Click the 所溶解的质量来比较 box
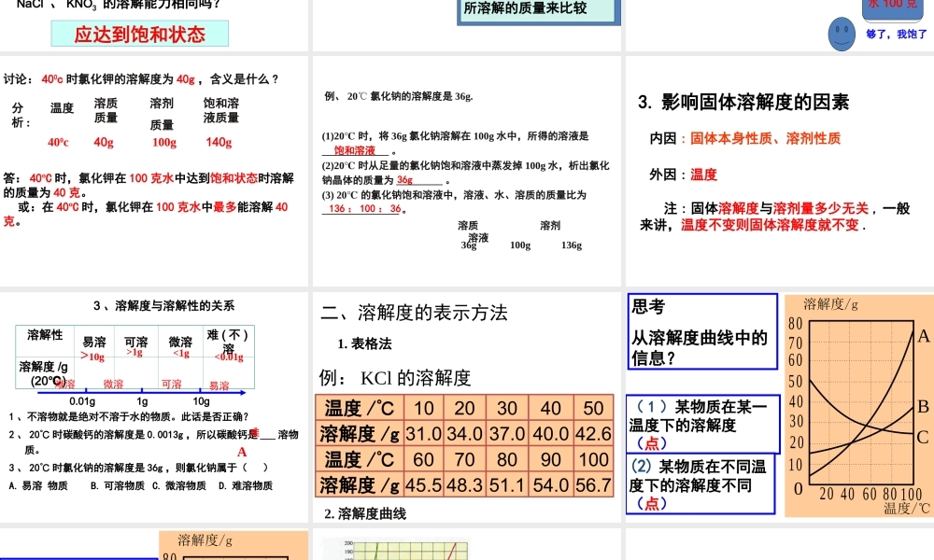 pos(539,10)
